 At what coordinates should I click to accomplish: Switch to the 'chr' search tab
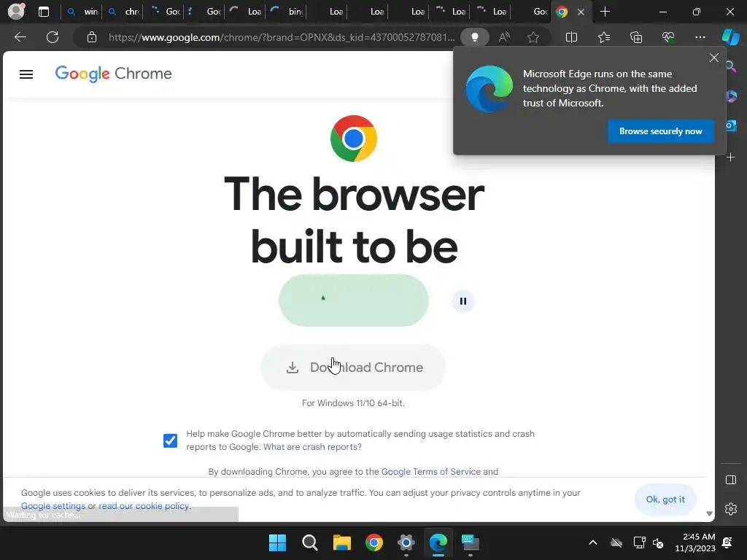tap(123, 12)
